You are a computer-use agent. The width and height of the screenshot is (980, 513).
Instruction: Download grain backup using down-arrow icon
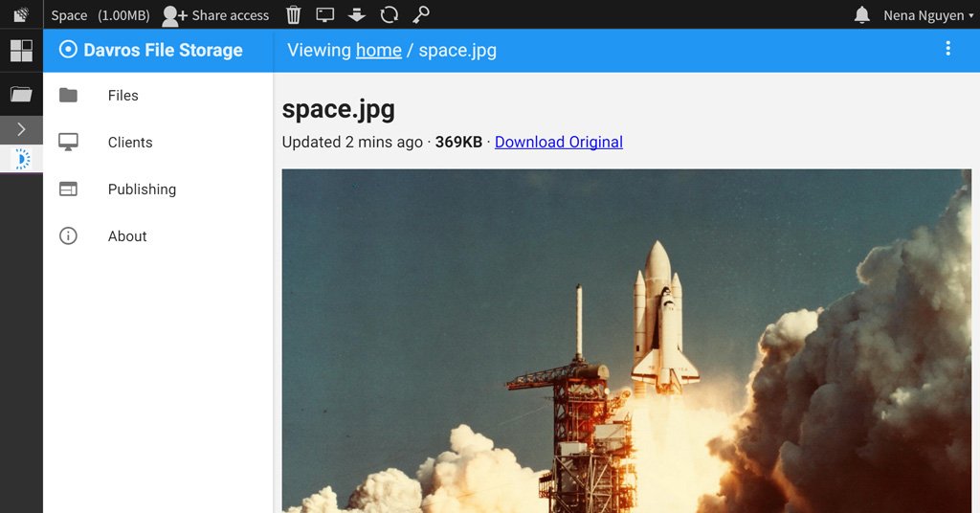pyautogui.click(x=357, y=14)
